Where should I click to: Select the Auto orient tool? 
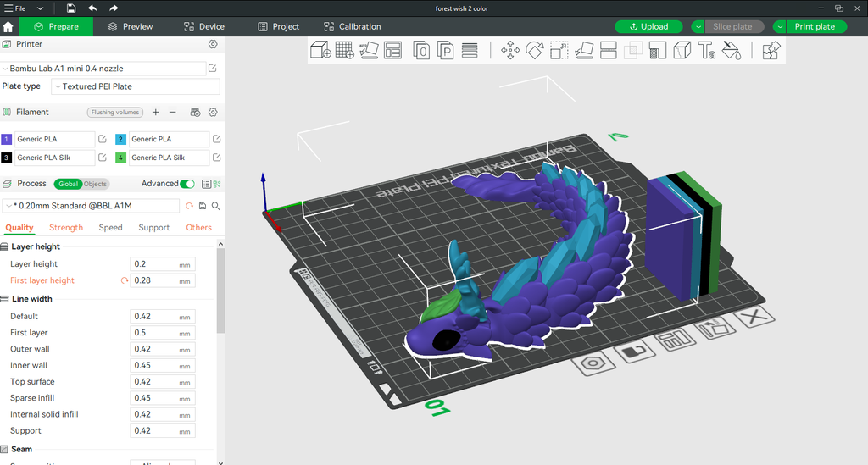click(x=369, y=51)
